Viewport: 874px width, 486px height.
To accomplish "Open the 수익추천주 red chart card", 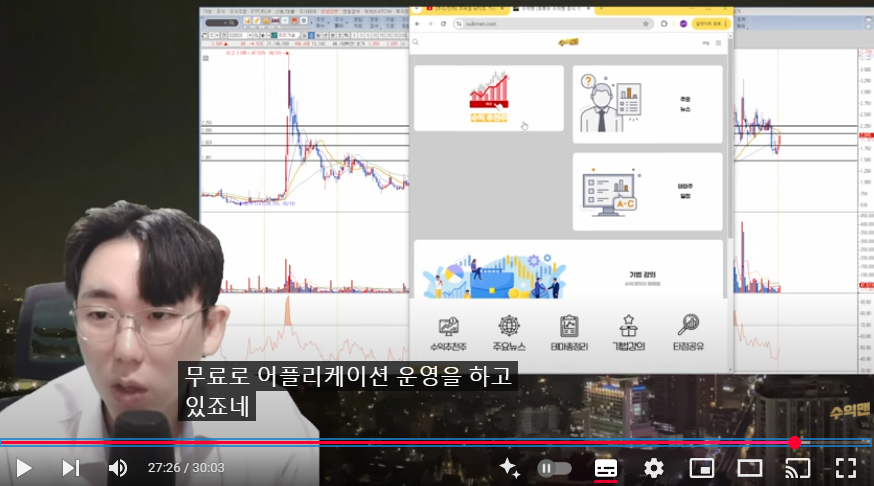I will (489, 98).
